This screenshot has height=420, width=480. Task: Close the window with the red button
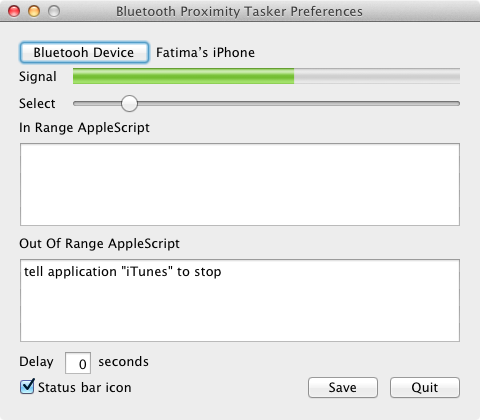(x=14, y=11)
